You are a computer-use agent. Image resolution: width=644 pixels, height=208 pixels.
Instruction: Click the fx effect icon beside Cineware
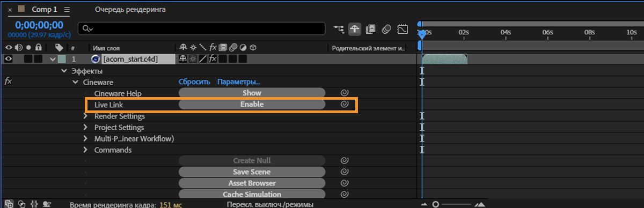point(8,81)
